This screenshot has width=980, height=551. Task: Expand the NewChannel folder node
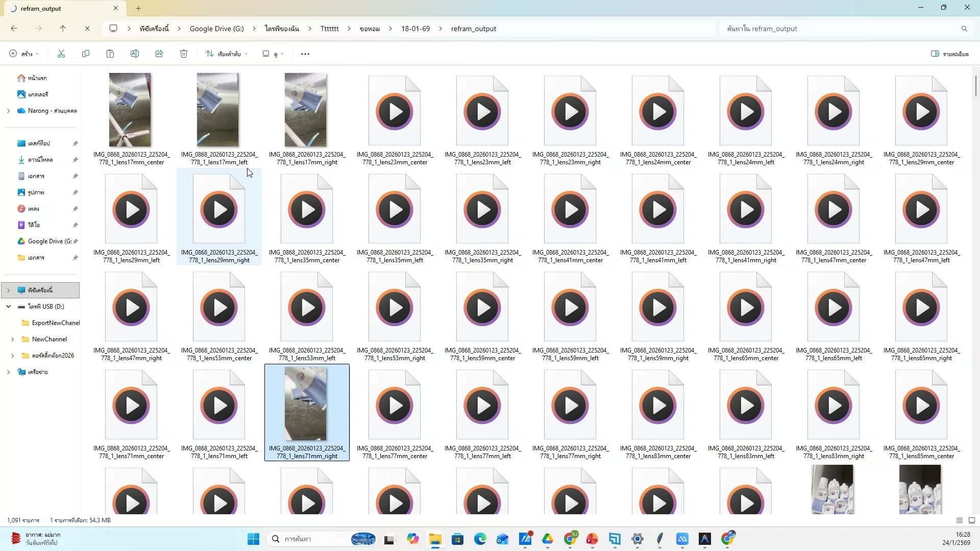(x=12, y=339)
